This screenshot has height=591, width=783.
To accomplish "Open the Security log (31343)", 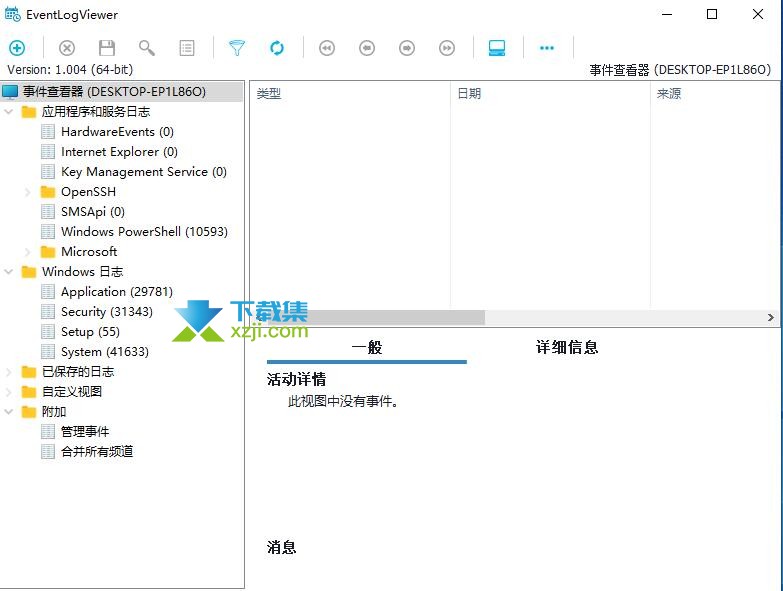I will pyautogui.click(x=106, y=312).
